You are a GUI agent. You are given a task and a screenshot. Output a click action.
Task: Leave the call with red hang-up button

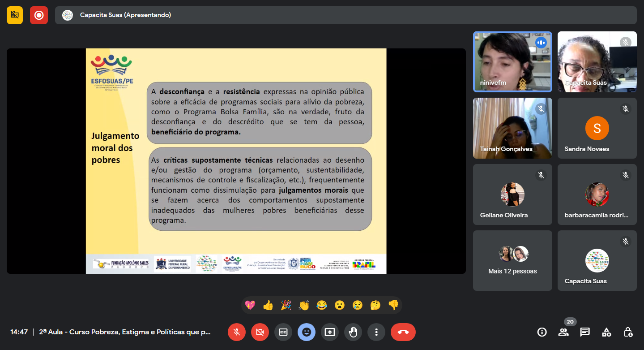403,332
